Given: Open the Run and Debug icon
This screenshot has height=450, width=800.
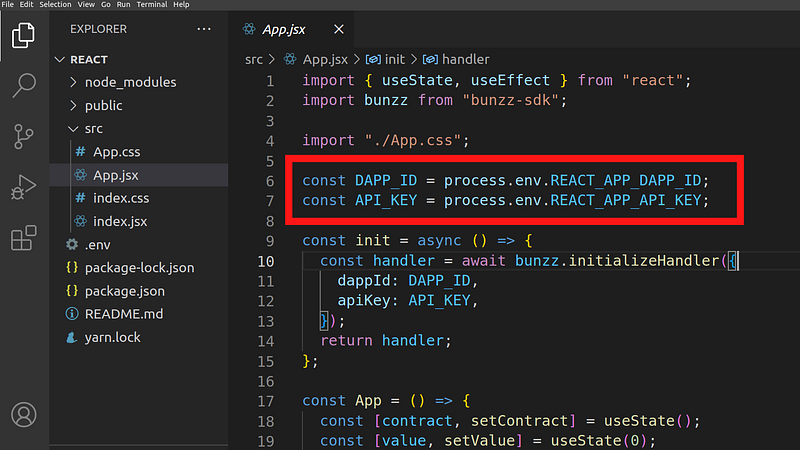Looking at the screenshot, I should pyautogui.click(x=23, y=188).
